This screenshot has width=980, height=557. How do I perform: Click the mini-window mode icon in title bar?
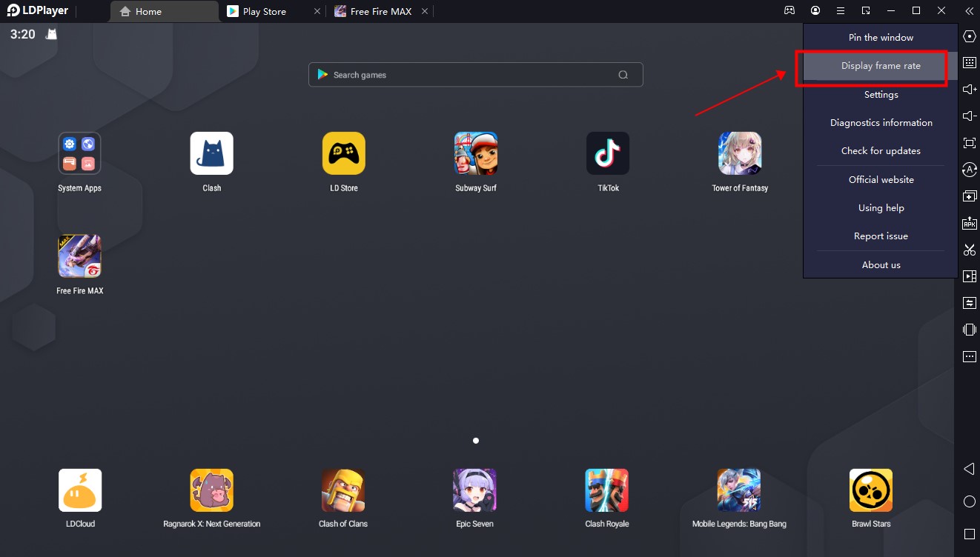[x=866, y=10]
